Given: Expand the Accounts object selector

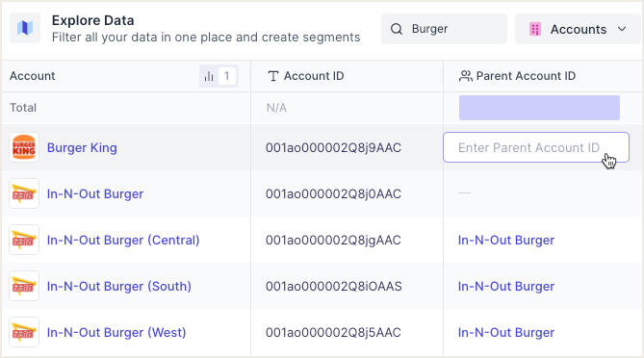Looking at the screenshot, I should [577, 29].
